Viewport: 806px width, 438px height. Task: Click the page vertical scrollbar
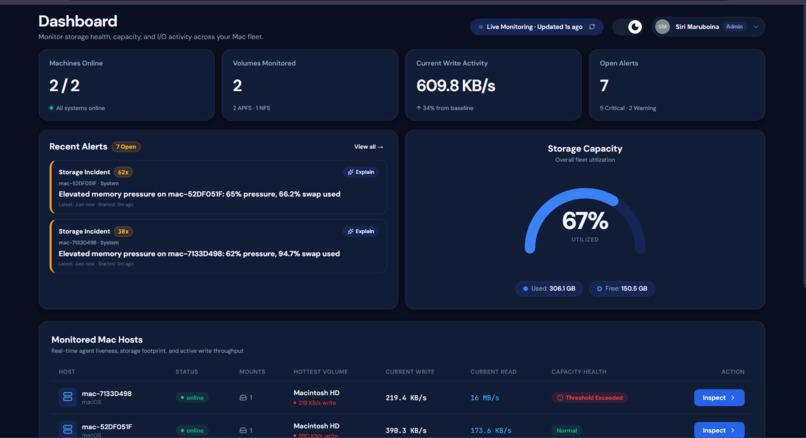click(803, 144)
